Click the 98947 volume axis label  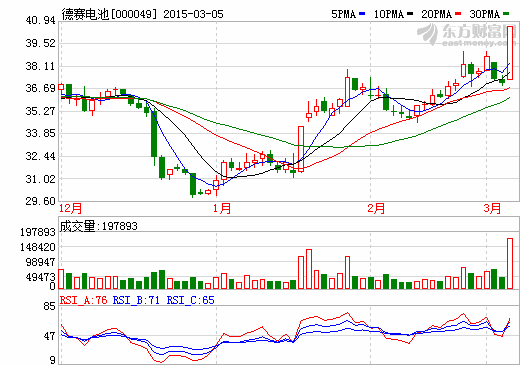tap(40, 262)
